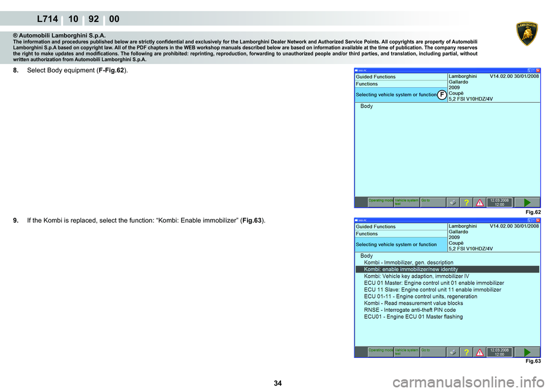The height and width of the screenshot is (392, 554).
Task: Click Operating mode button in Fig.62
Action: [381, 202]
